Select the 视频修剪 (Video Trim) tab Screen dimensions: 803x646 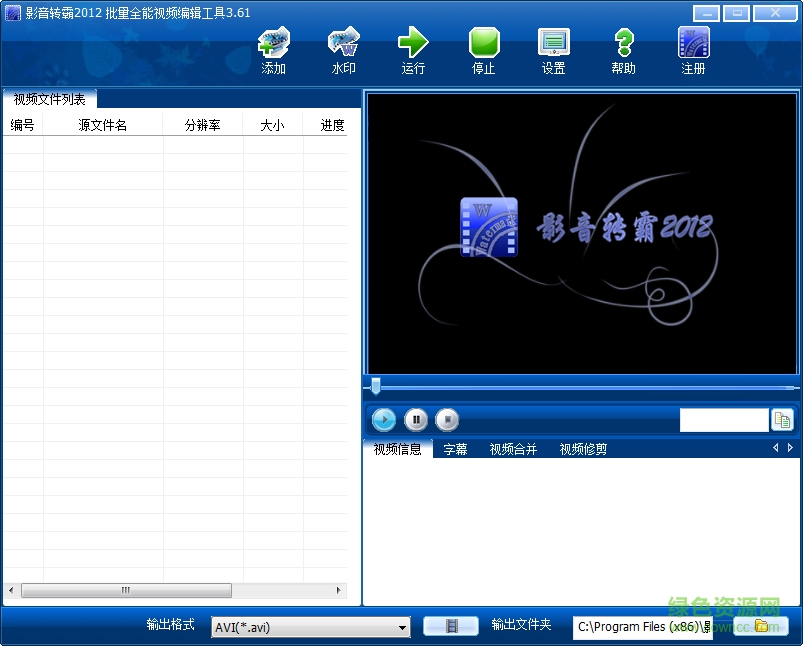pyautogui.click(x=582, y=449)
